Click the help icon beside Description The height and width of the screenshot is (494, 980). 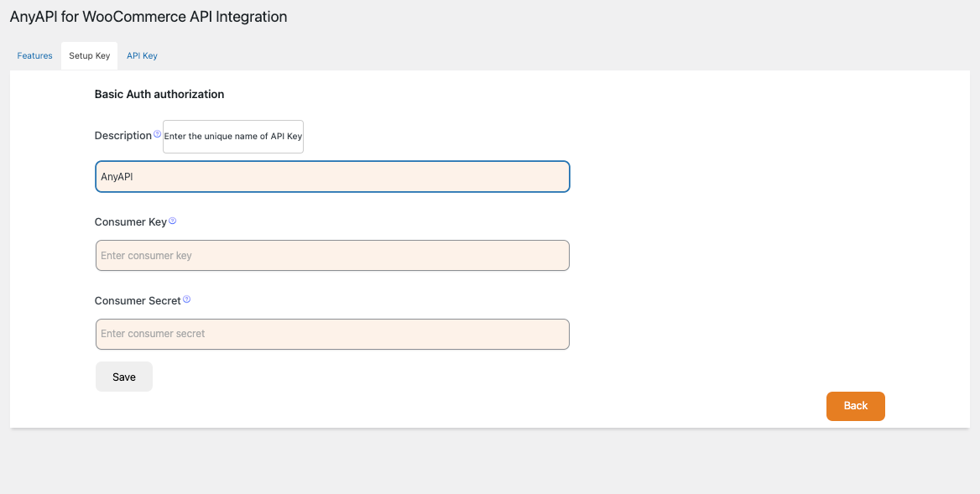[x=157, y=134]
